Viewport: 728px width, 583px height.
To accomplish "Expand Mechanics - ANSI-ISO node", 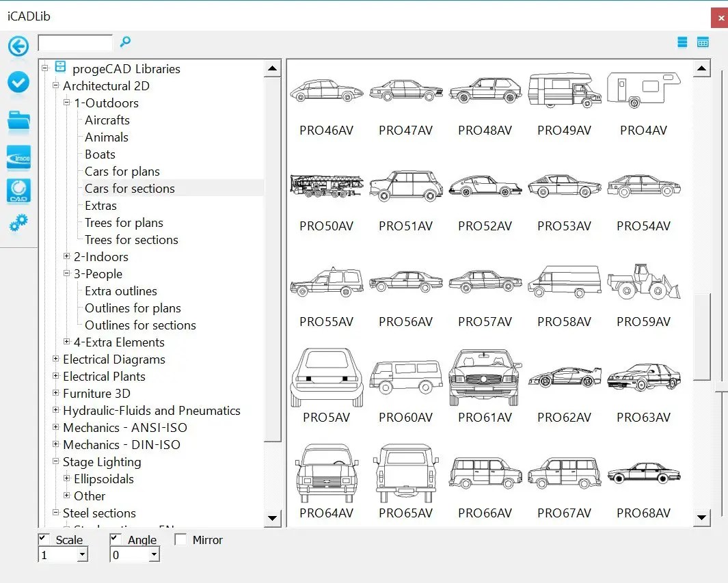I will (56, 427).
